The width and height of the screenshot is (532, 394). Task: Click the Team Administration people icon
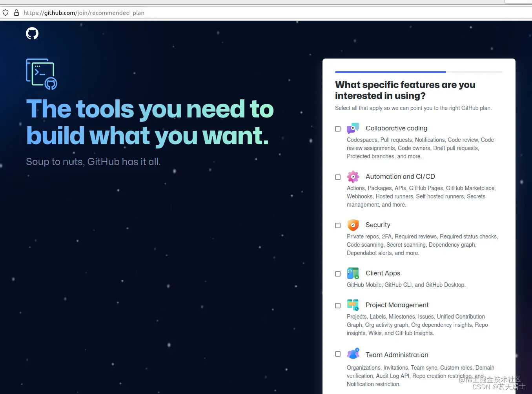[353, 354]
